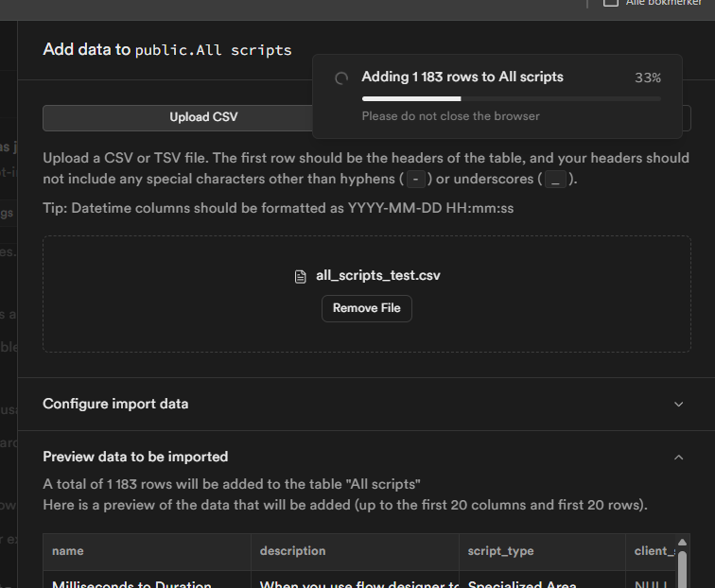Click the Specialized Area script_type cell

click(522, 583)
